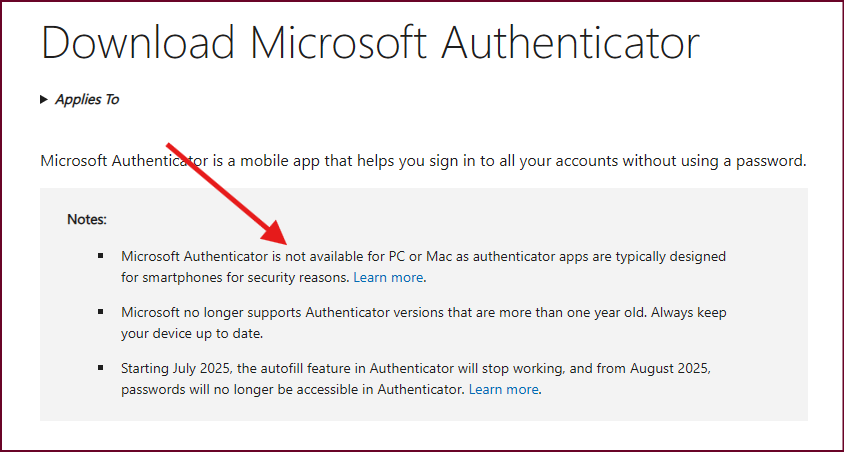Screen dimensions: 844x452
Task: Open Learn more link about PC or Mac availability
Action: (x=388, y=278)
